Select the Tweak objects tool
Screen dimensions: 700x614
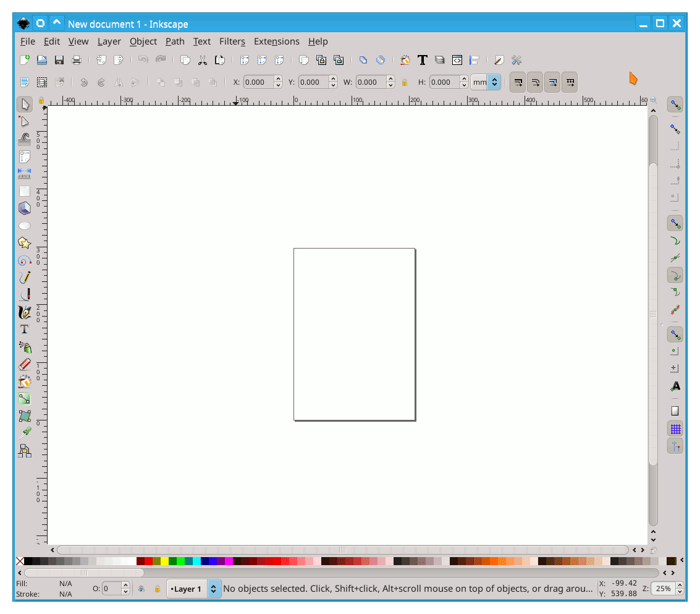[25, 139]
